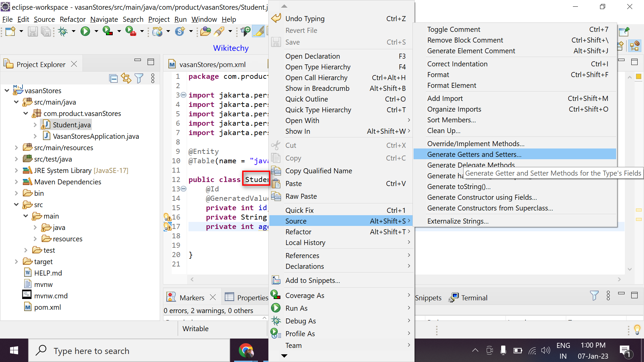Click Generate toString() menu option
This screenshot has height=362, width=644.
459,187
